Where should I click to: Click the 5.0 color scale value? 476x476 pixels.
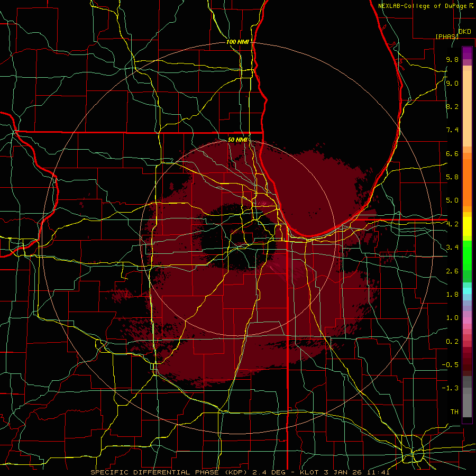(452, 200)
